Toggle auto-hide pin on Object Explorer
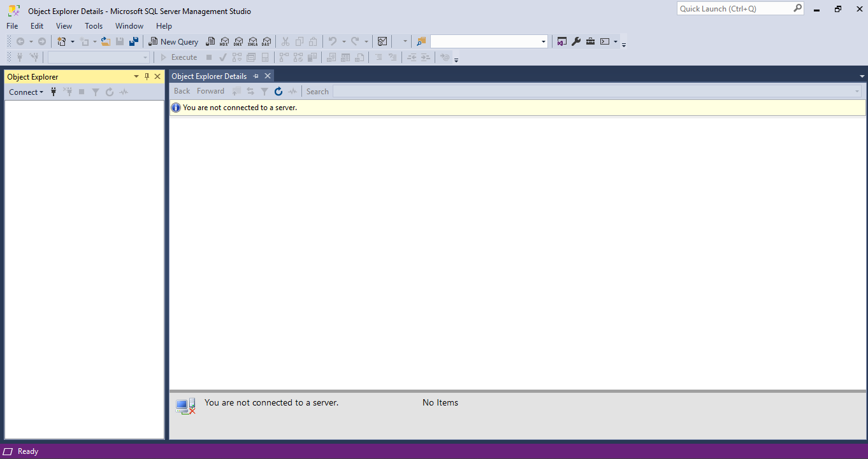Screen dimensions: 868x459 click(x=146, y=76)
